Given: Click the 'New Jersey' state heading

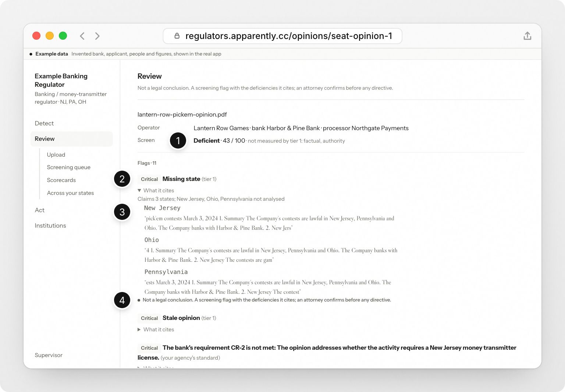Looking at the screenshot, I should [162, 208].
